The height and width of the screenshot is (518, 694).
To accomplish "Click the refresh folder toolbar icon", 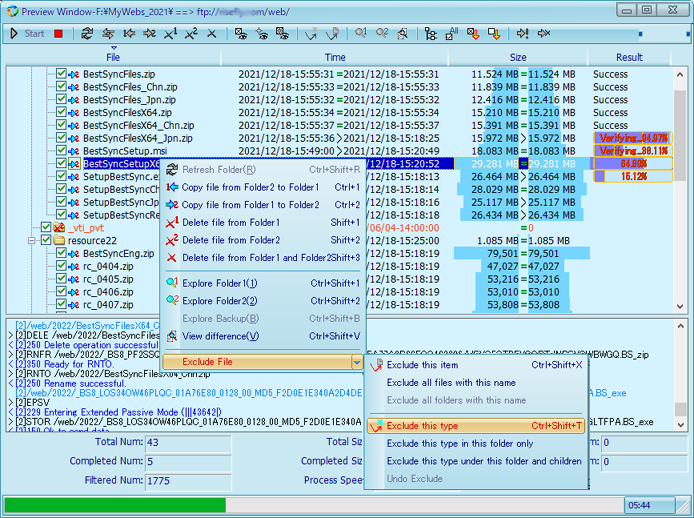I will tap(87, 34).
